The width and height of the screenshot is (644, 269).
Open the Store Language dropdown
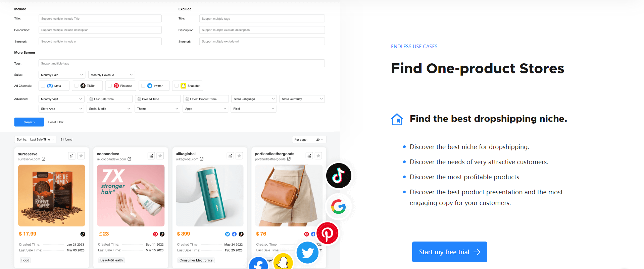coord(254,99)
